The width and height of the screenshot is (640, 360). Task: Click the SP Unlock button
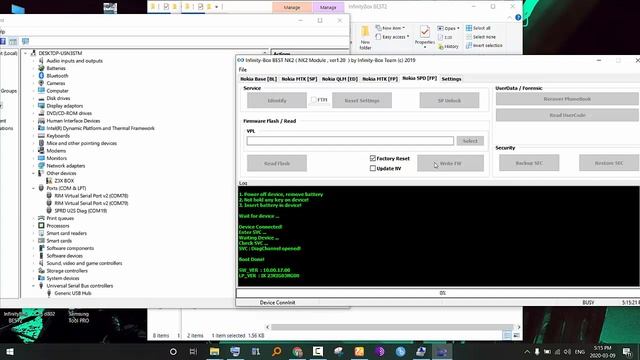coord(449,100)
